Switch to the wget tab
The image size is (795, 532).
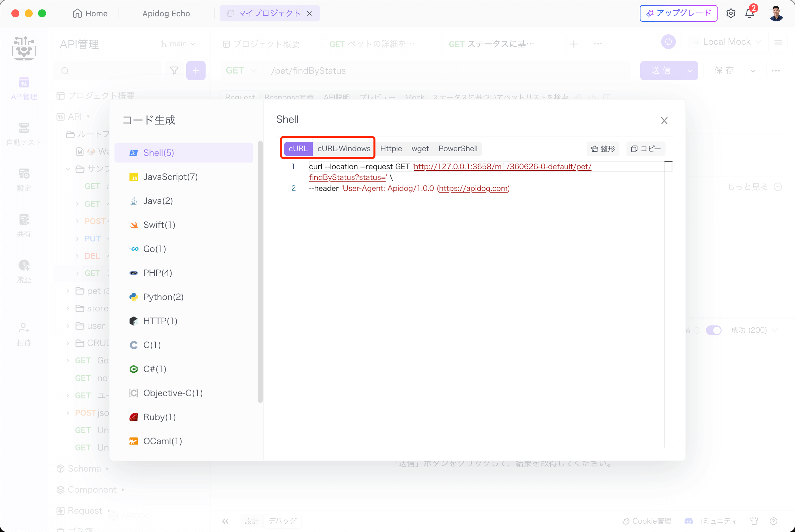point(420,149)
